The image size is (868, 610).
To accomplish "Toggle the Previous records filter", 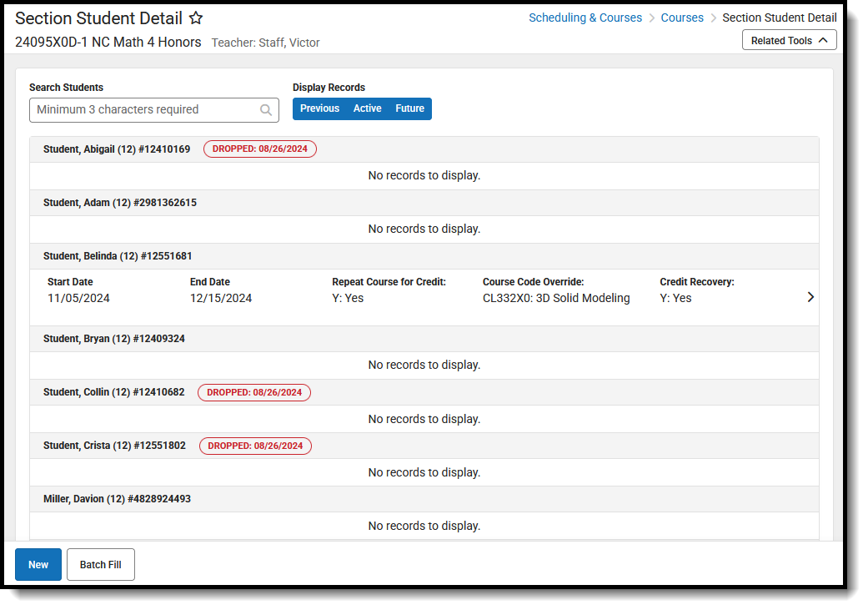I will pyautogui.click(x=319, y=108).
